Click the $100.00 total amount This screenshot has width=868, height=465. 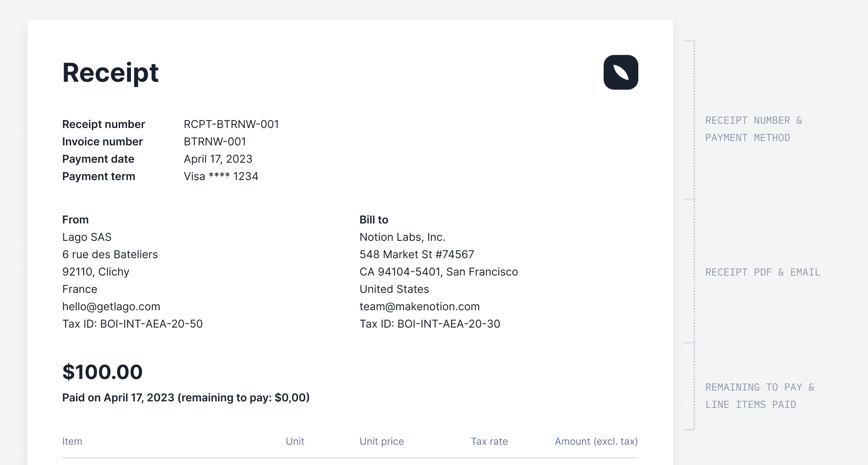102,372
